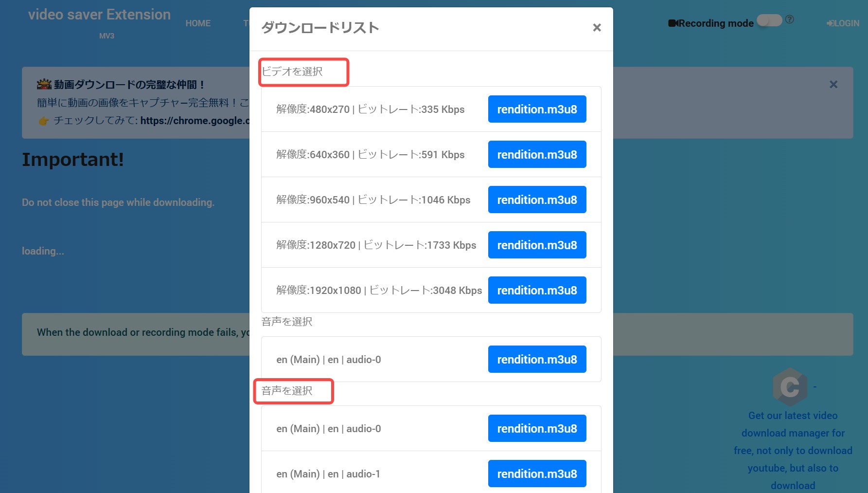Screen dimensions: 868x493
Task: Select the 解像度:480x270 row text
Action: 370,109
